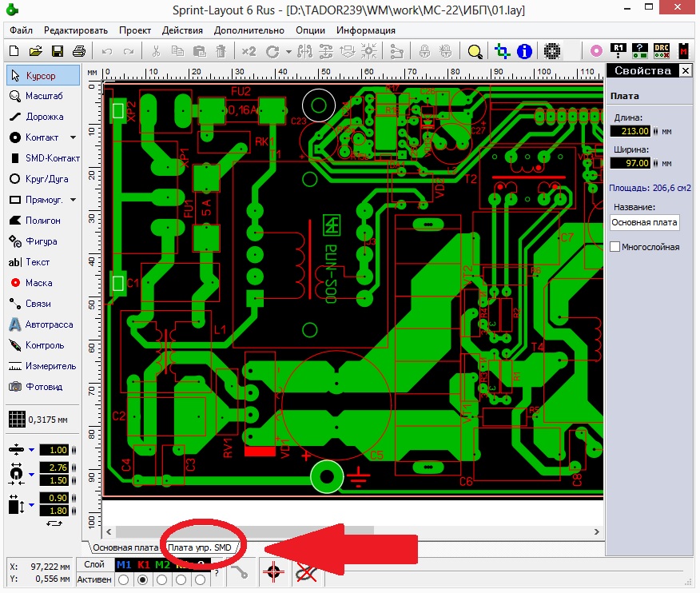Open the macros panel with the M icon
Image resolution: width=700 pixels, height=593 pixels.
click(x=684, y=50)
